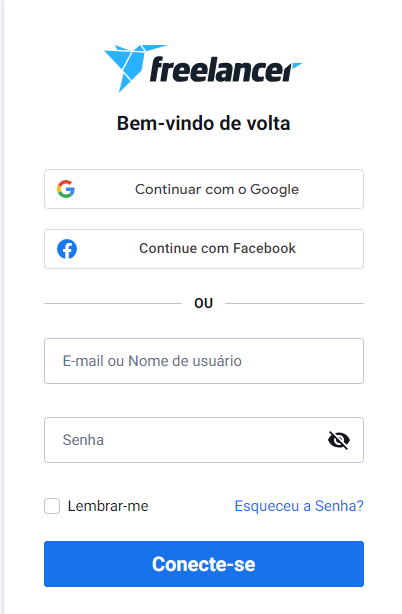Click the divider line left of 'OU'
The height and width of the screenshot is (614, 402).
coord(113,303)
